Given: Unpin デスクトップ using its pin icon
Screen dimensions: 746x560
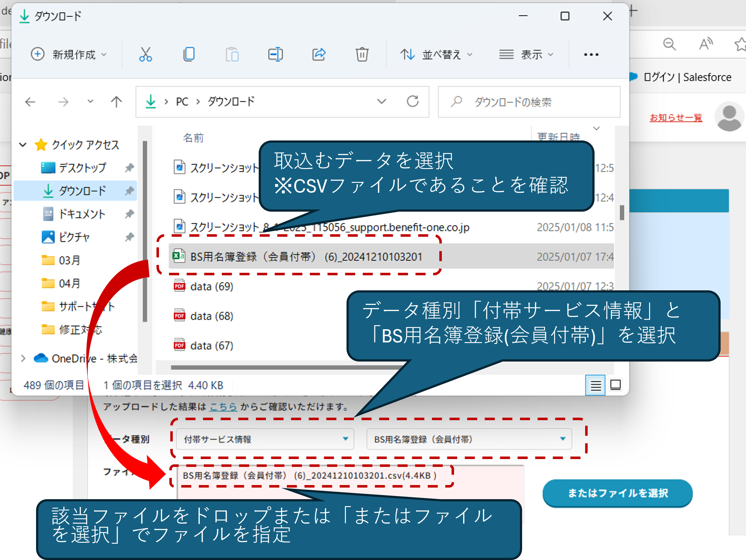Looking at the screenshot, I should click(129, 167).
